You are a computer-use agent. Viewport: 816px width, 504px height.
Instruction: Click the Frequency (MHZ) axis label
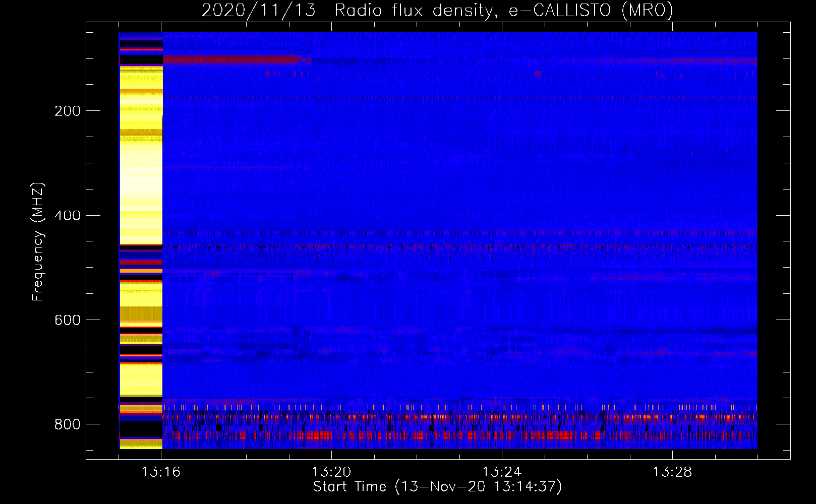click(x=38, y=241)
